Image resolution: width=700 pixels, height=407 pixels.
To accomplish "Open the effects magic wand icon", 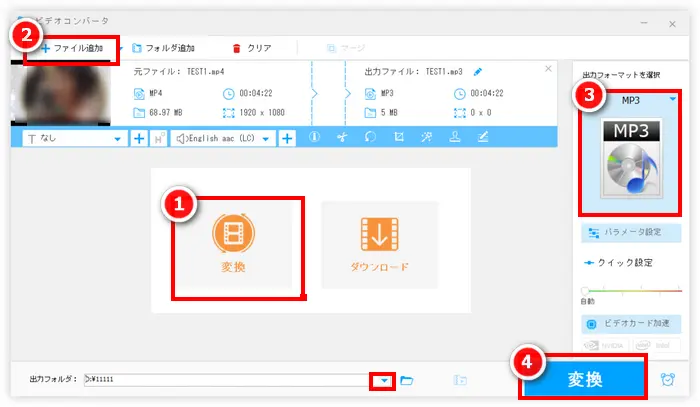I will [427, 138].
